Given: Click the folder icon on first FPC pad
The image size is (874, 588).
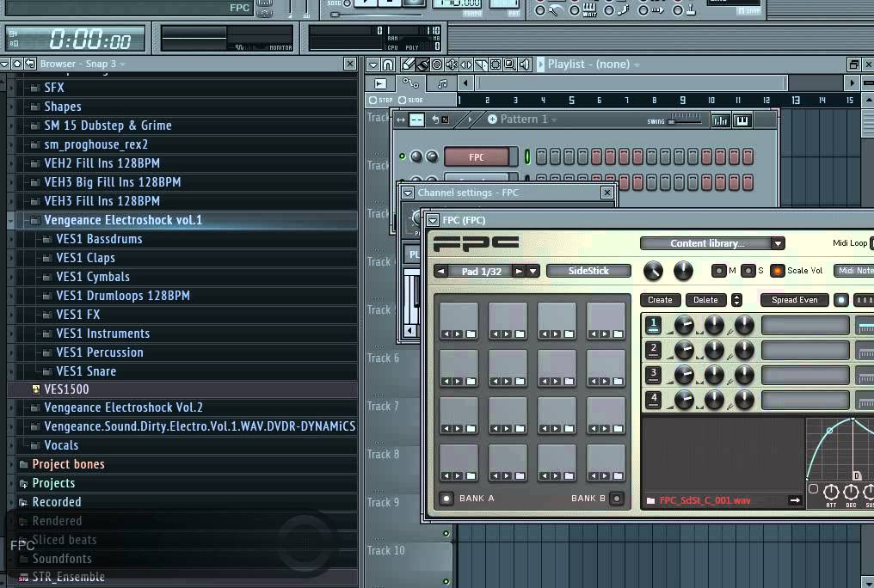Looking at the screenshot, I should (x=471, y=334).
